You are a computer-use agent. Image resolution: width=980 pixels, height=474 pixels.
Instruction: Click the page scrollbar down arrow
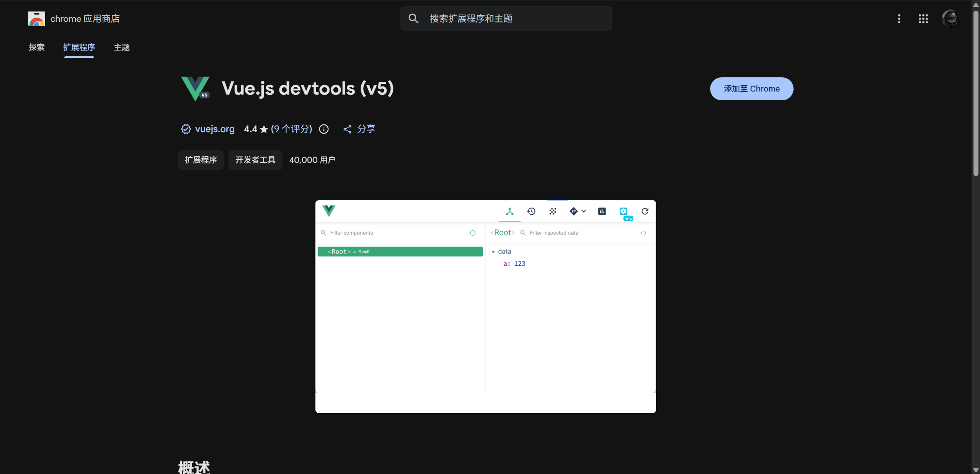975,470
